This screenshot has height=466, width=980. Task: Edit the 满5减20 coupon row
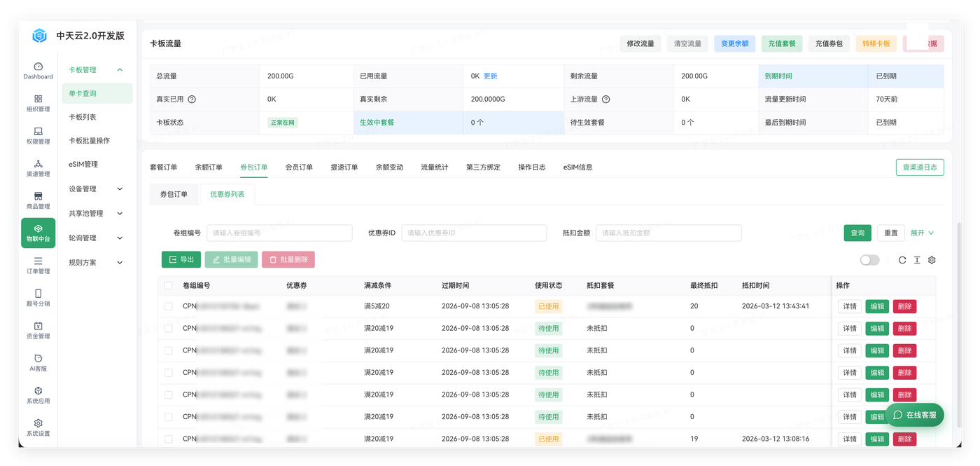877,306
